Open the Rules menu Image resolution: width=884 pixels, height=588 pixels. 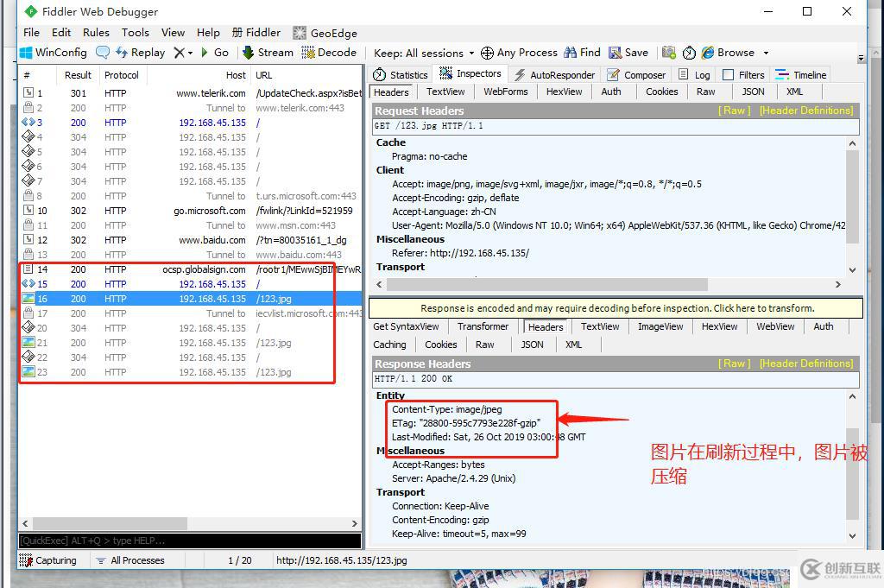97,33
